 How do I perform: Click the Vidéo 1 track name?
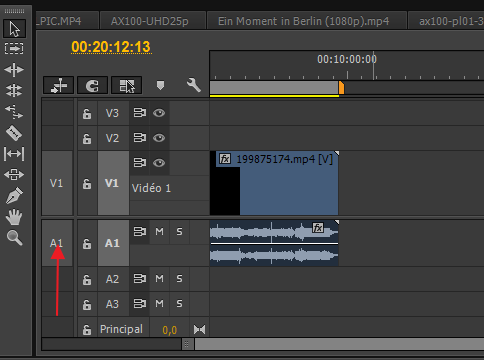151,188
